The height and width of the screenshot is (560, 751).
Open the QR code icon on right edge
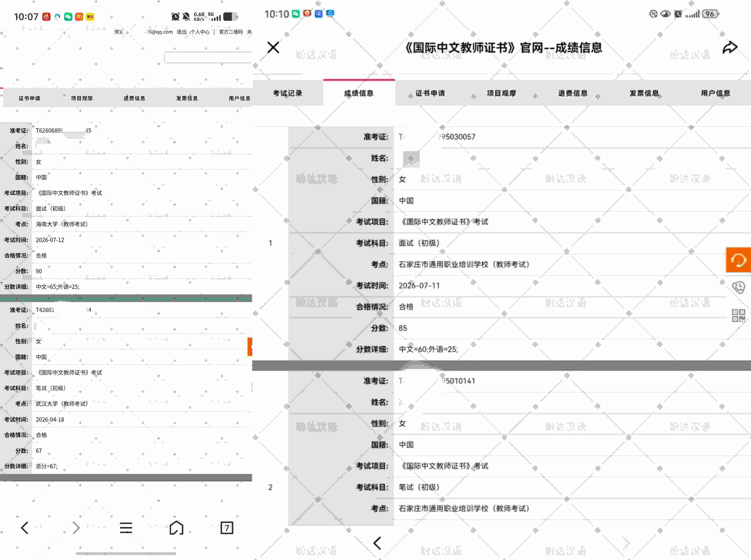click(738, 316)
